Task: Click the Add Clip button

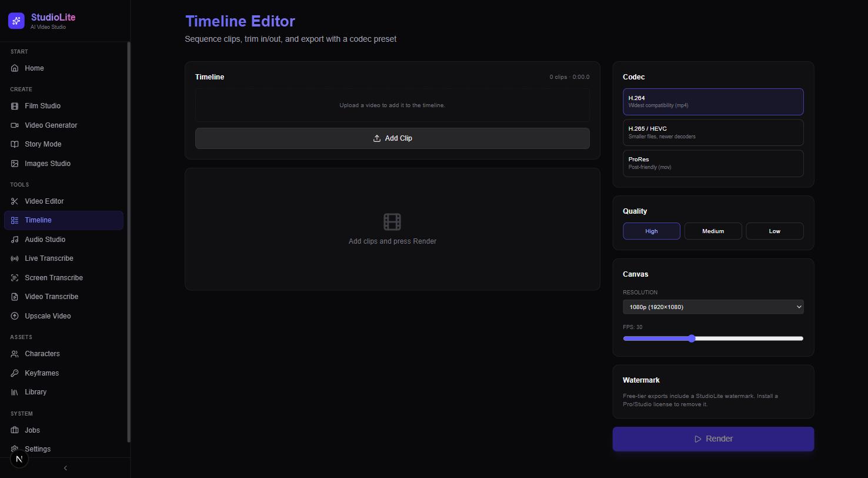Action: coord(392,138)
